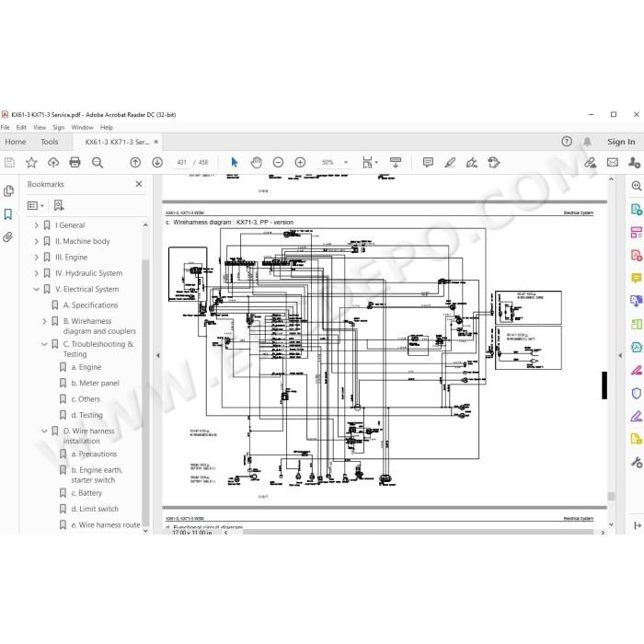The width and height of the screenshot is (644, 644).
Task: Collapse left navigation pane arrow
Action: [x=157, y=356]
